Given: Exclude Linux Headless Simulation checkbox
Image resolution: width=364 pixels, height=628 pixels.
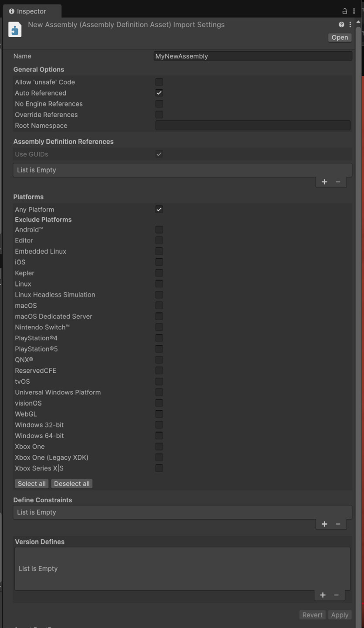Looking at the screenshot, I should pos(159,295).
